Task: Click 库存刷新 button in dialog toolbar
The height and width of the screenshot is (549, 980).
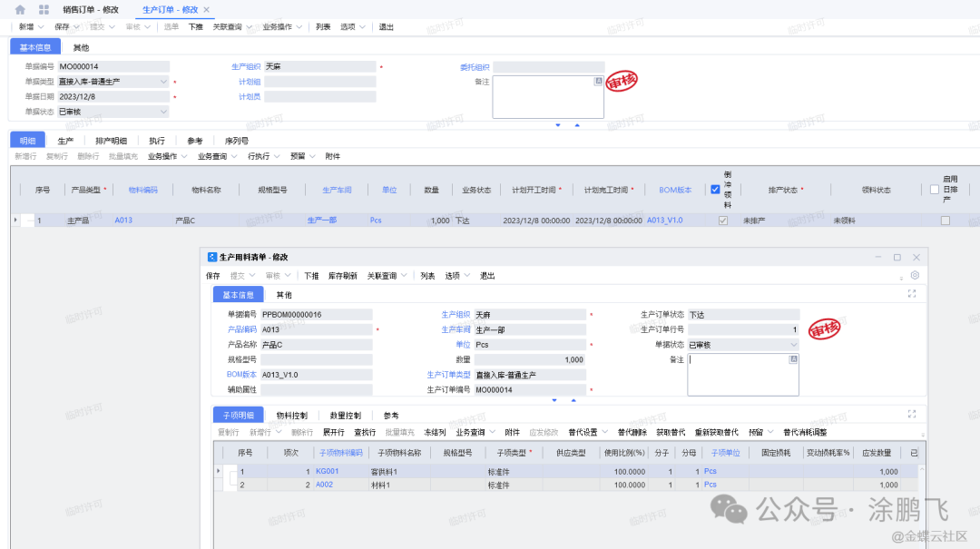Action: coord(342,275)
